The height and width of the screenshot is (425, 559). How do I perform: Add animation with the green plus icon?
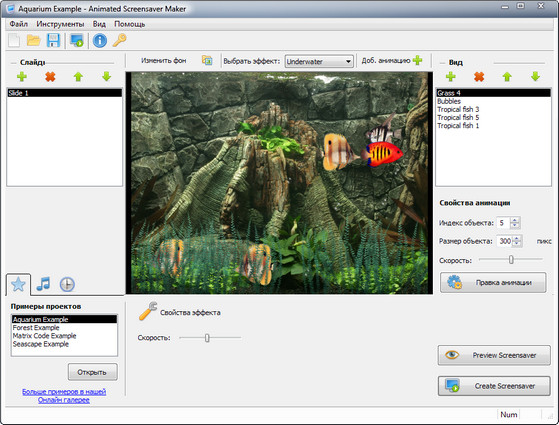[x=417, y=60]
